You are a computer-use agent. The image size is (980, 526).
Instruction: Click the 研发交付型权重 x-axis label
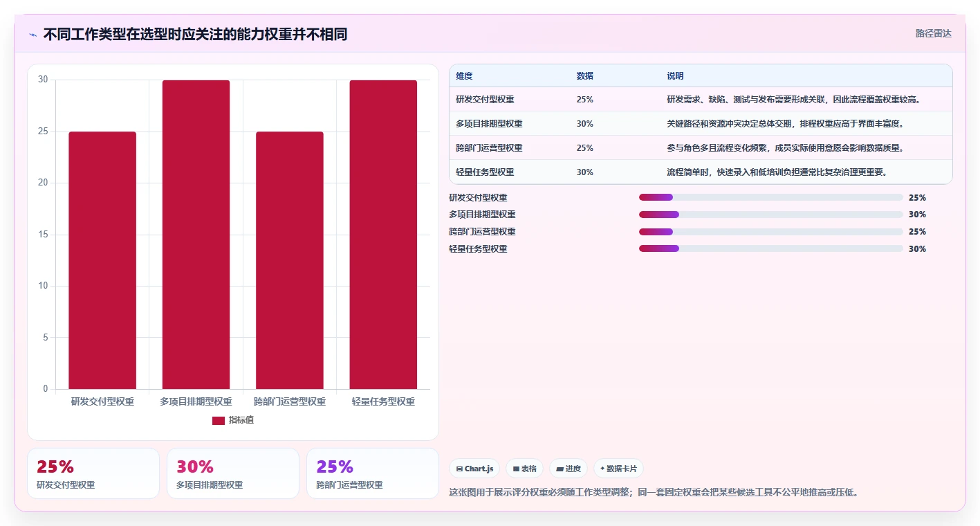pos(102,402)
